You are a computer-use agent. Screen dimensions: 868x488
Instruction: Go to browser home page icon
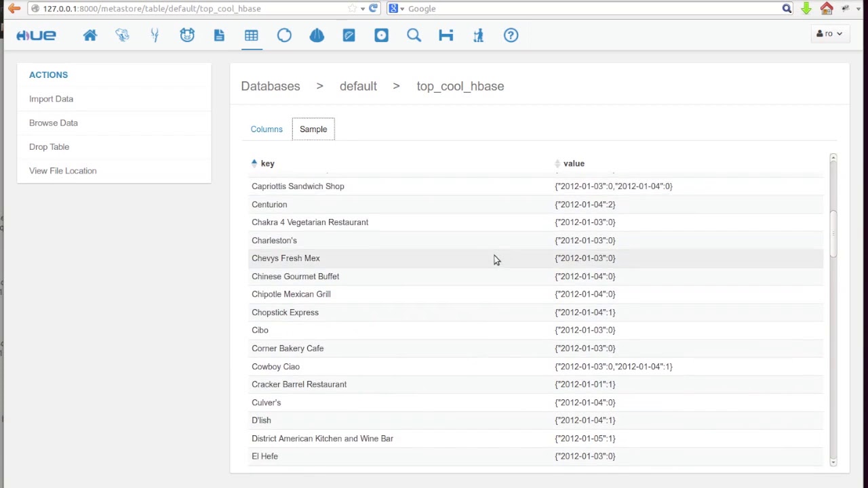827,9
